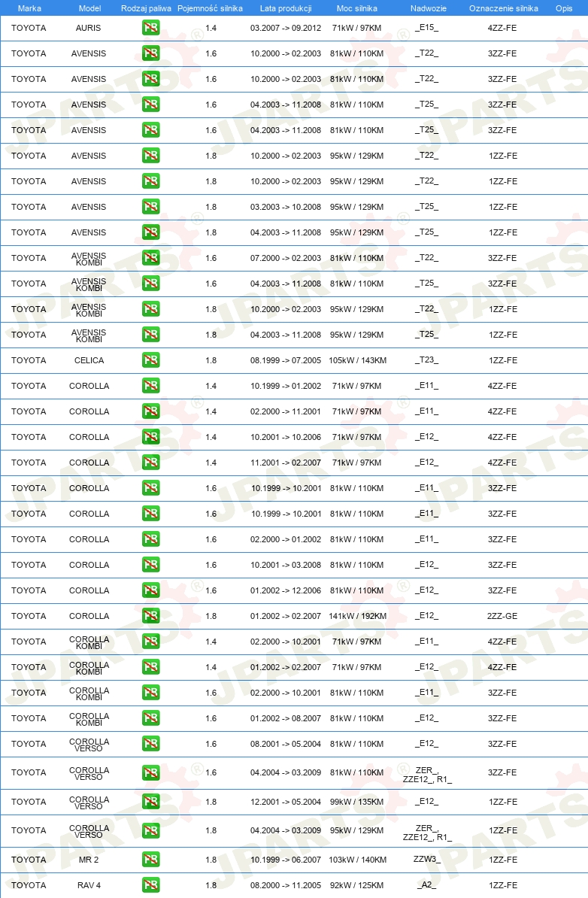588x898 pixels.
Task: Click fuel icon for AVENSIS KOMBI 1.8 04.2003 row
Action: click(151, 335)
